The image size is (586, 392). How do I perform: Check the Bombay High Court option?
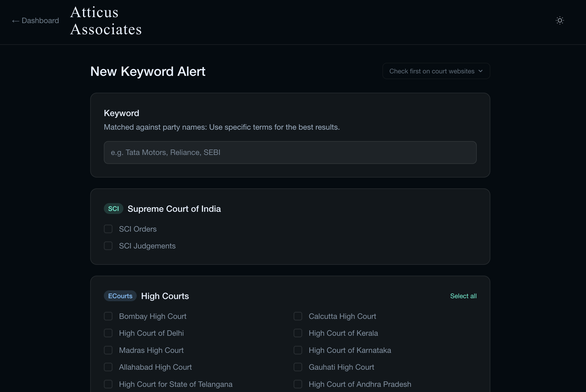pyautogui.click(x=108, y=316)
